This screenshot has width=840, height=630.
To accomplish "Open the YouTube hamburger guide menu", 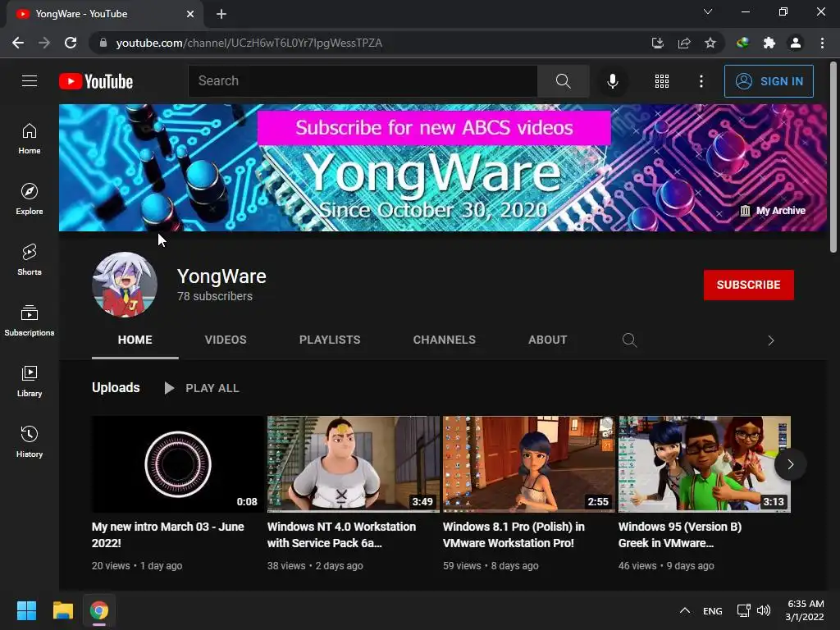I will coord(30,81).
